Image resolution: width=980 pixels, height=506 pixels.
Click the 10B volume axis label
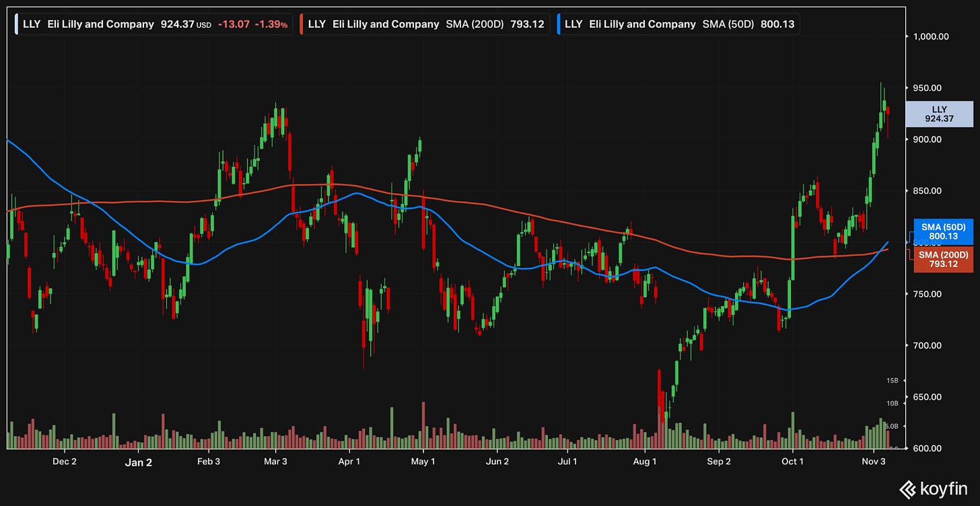[x=893, y=404]
